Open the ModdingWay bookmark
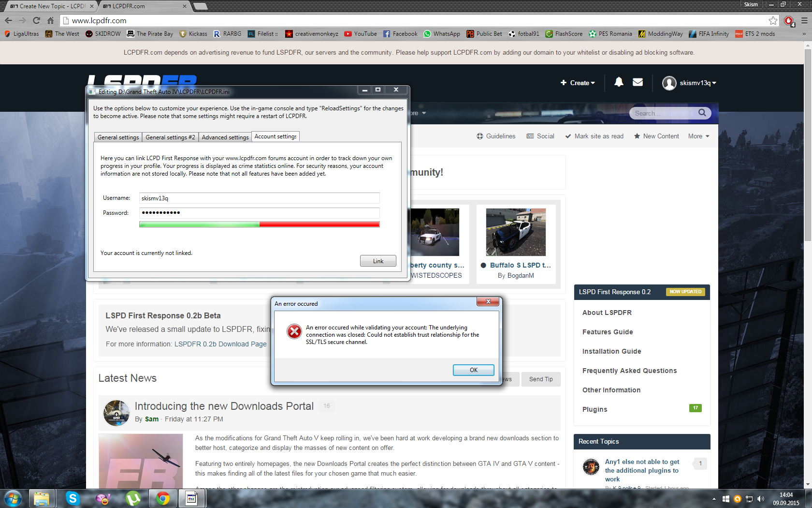812x508 pixels. 661,34
